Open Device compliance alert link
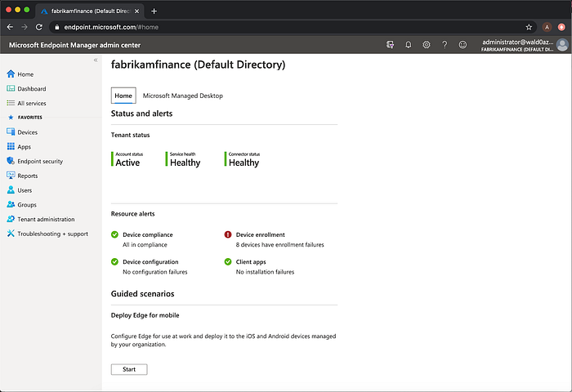Screen dimensions: 572x392 pyautogui.click(x=148, y=234)
